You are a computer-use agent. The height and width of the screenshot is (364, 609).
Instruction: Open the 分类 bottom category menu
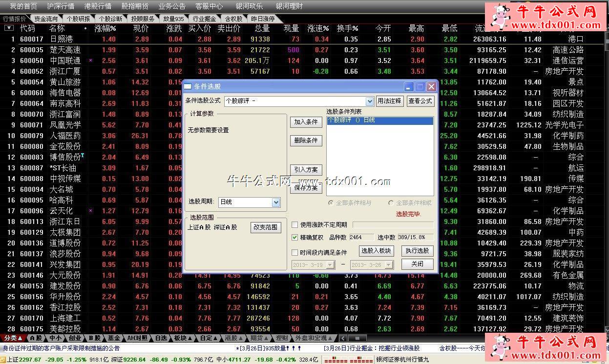click(x=13, y=338)
